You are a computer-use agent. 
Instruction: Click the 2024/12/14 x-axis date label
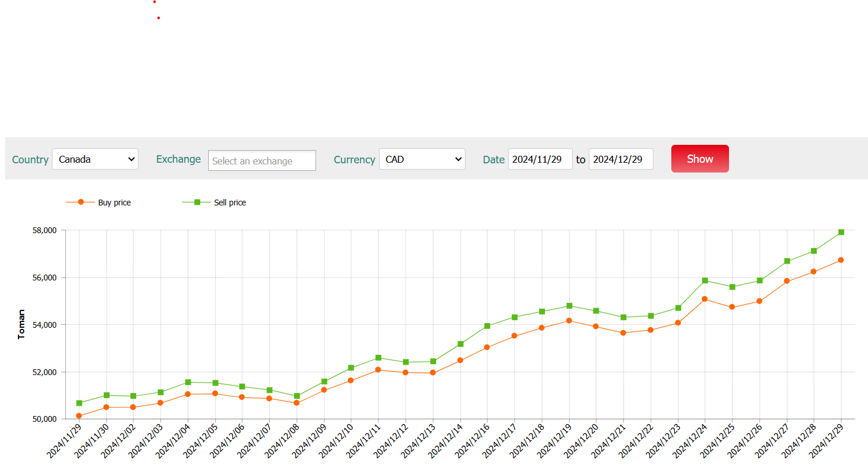click(445, 441)
